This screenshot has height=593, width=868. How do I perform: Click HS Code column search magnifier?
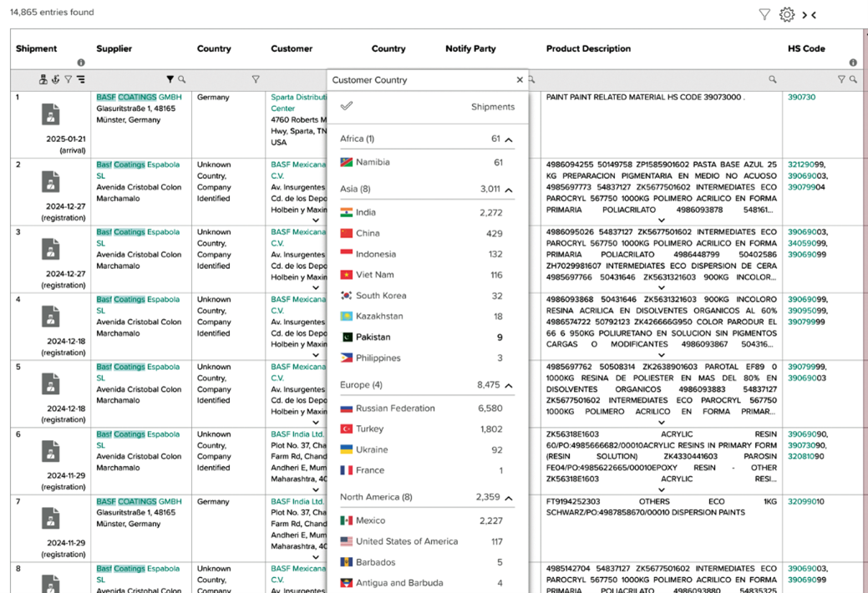coord(853,79)
